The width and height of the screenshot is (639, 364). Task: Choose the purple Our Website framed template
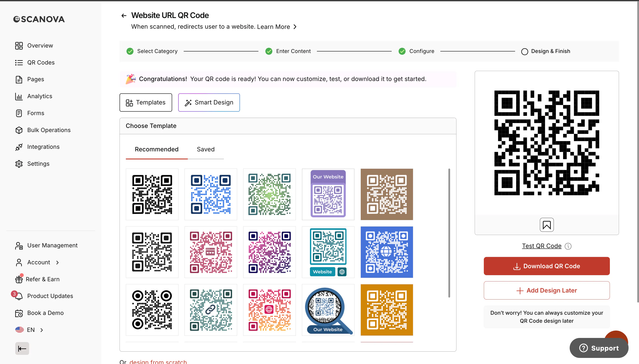(x=328, y=194)
